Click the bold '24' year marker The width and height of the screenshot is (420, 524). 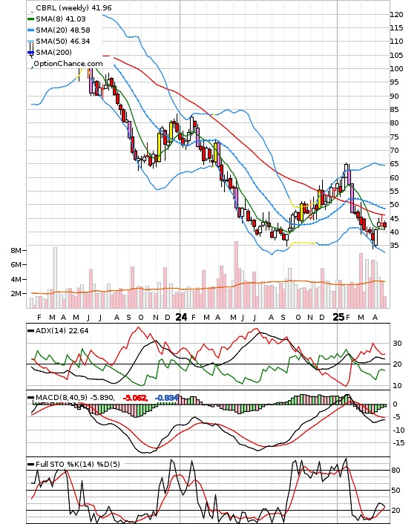coord(181,317)
